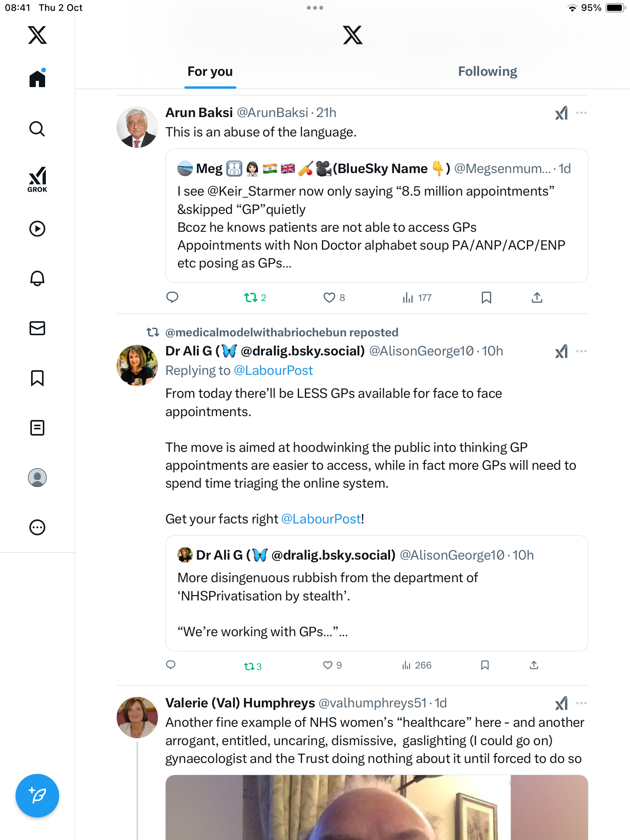This screenshot has width=630, height=840.
Task: Open more options on Valerie Humphreys' post
Action: 581,703
